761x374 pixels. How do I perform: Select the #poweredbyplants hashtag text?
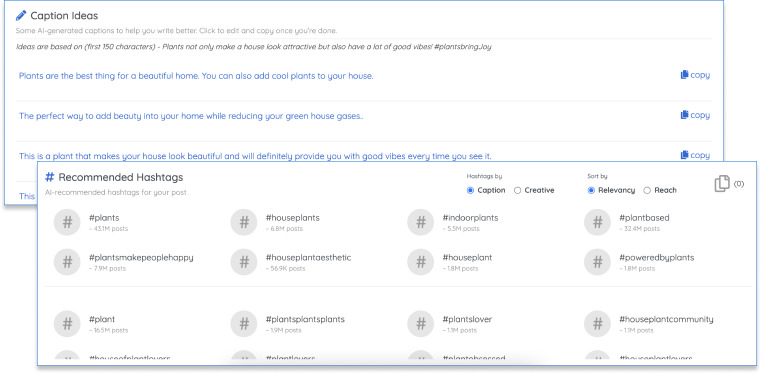(657, 258)
